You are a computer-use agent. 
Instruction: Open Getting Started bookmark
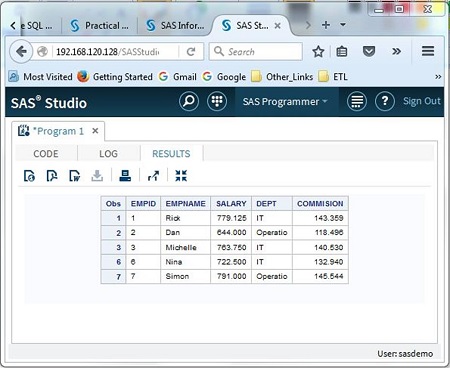coord(115,77)
